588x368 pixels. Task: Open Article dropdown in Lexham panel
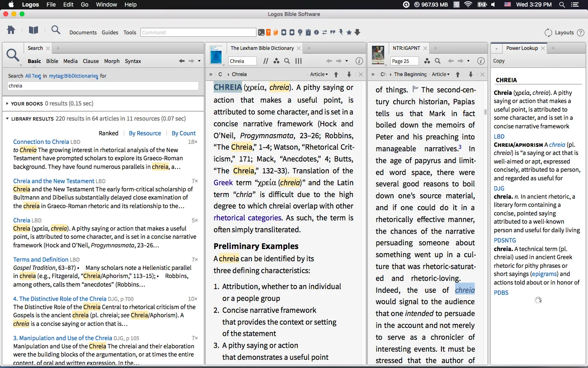point(319,74)
